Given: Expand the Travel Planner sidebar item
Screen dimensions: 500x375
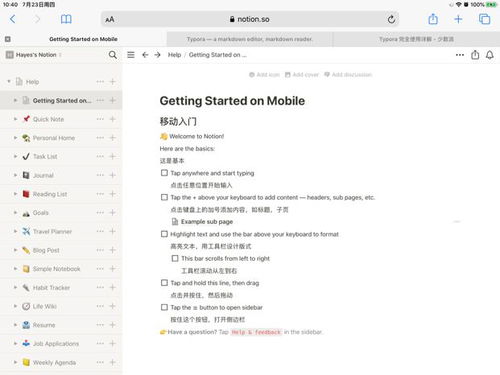Looking at the screenshot, I should click(15, 231).
